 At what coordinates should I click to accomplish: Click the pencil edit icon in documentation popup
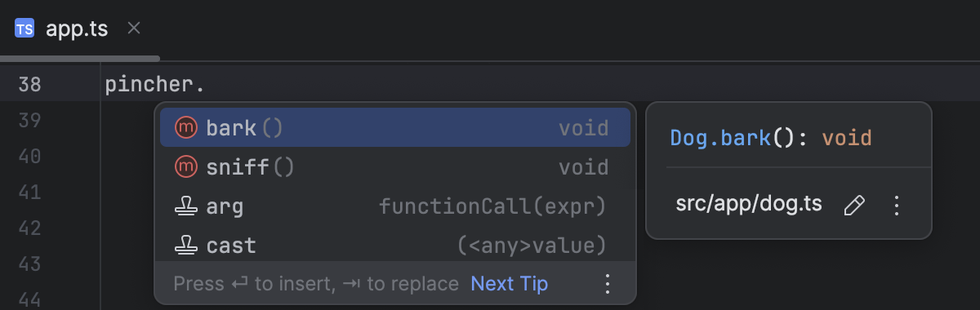tap(853, 205)
